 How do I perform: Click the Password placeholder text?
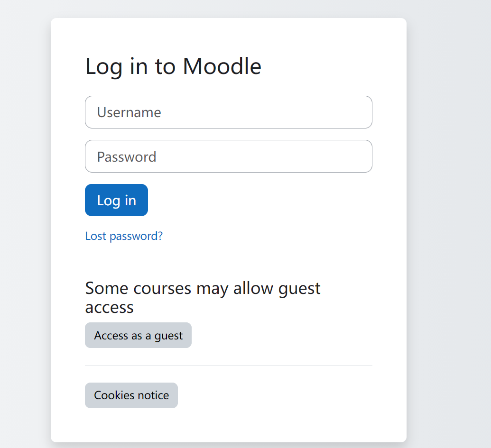coord(127,157)
